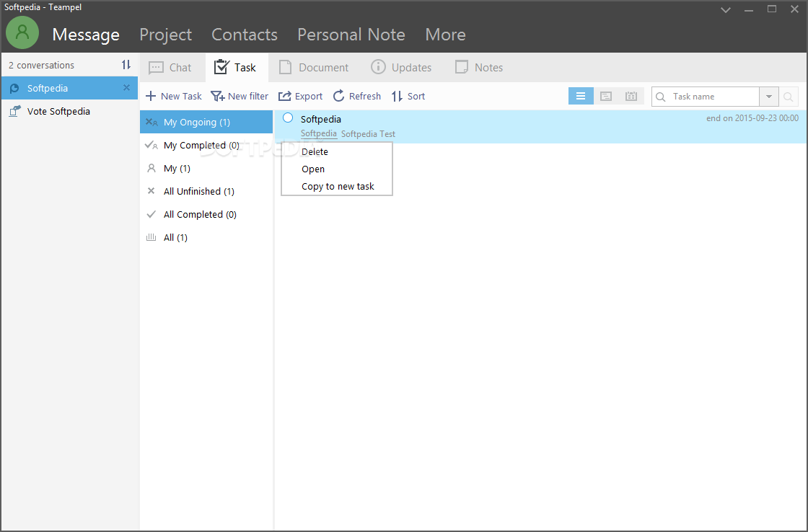Select the Softpedia conversation entry
Viewport: 808px width, 532px height.
(69, 88)
